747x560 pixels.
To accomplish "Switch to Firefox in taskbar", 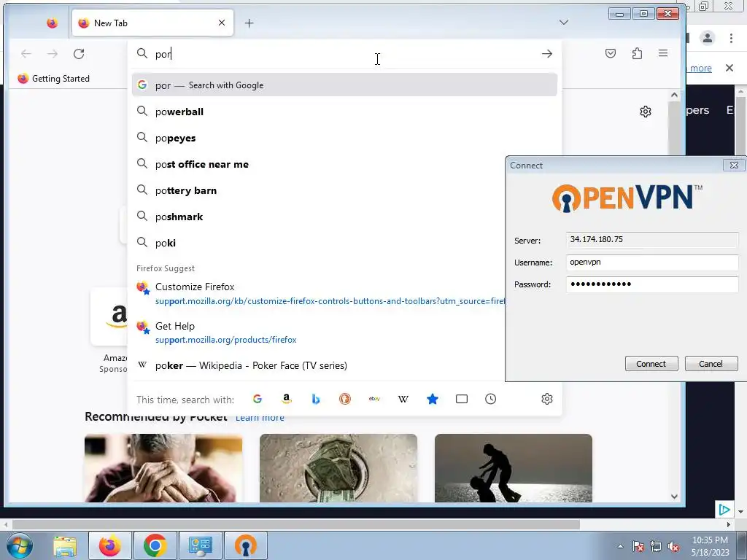I will (x=109, y=545).
